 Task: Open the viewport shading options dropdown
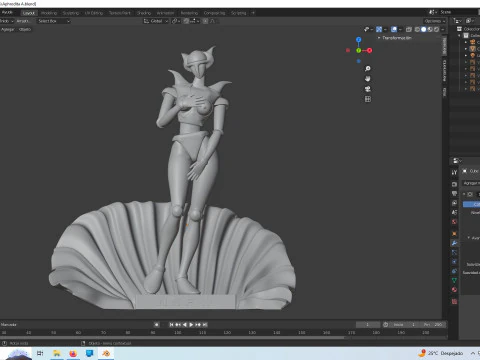443,29
